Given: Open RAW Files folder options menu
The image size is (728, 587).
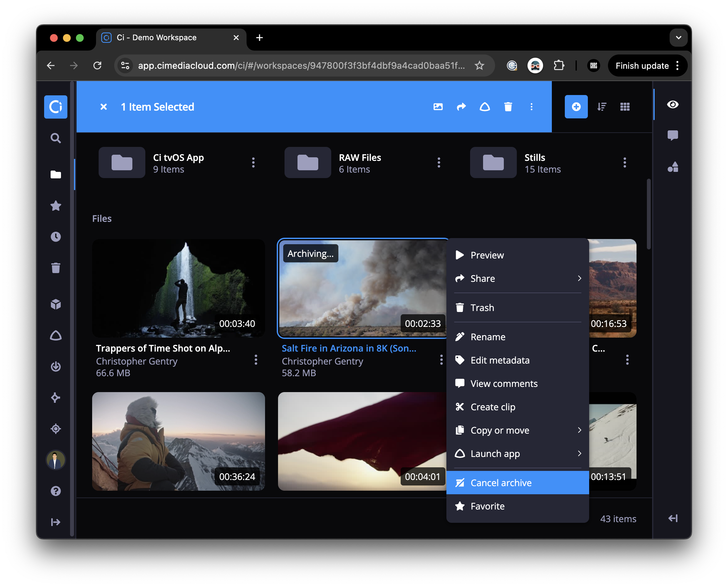Looking at the screenshot, I should pos(438,163).
